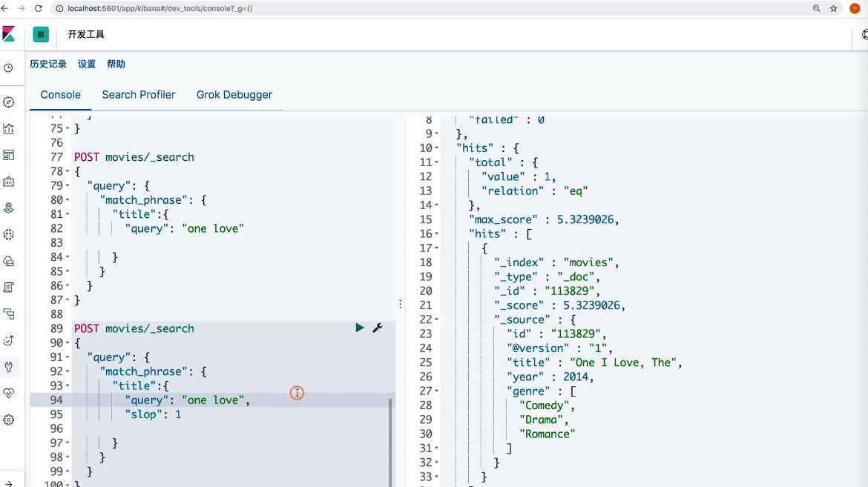868x487 pixels.
Task: Open recently viewed clock icon
Action: [9, 68]
